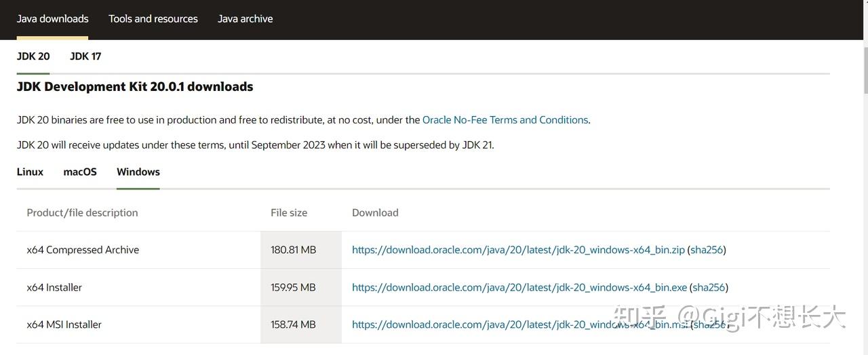Click the JDK Development Kit 20.0.1 downloads heading
The image size is (868, 355).
pos(135,87)
